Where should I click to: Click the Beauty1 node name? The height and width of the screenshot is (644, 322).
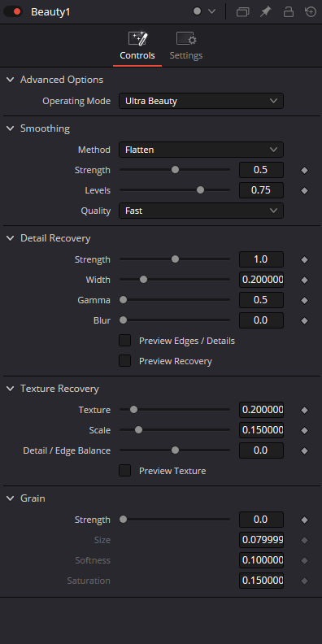(50, 12)
